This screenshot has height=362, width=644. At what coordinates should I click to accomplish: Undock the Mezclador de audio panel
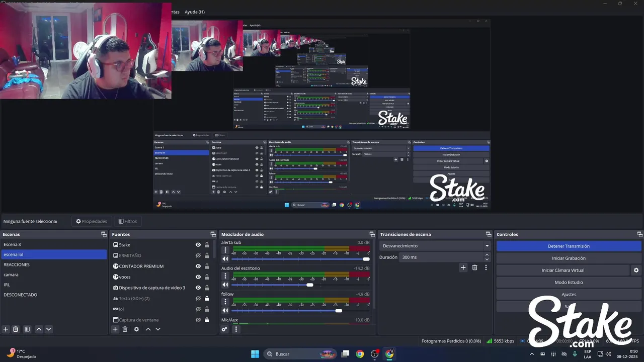coord(372,234)
